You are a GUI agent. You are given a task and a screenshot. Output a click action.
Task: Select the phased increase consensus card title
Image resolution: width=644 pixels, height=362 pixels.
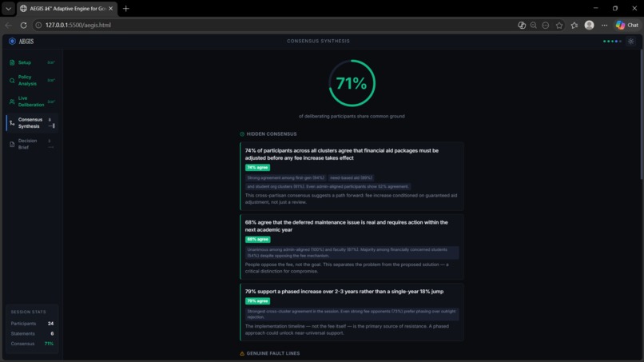pos(344,292)
